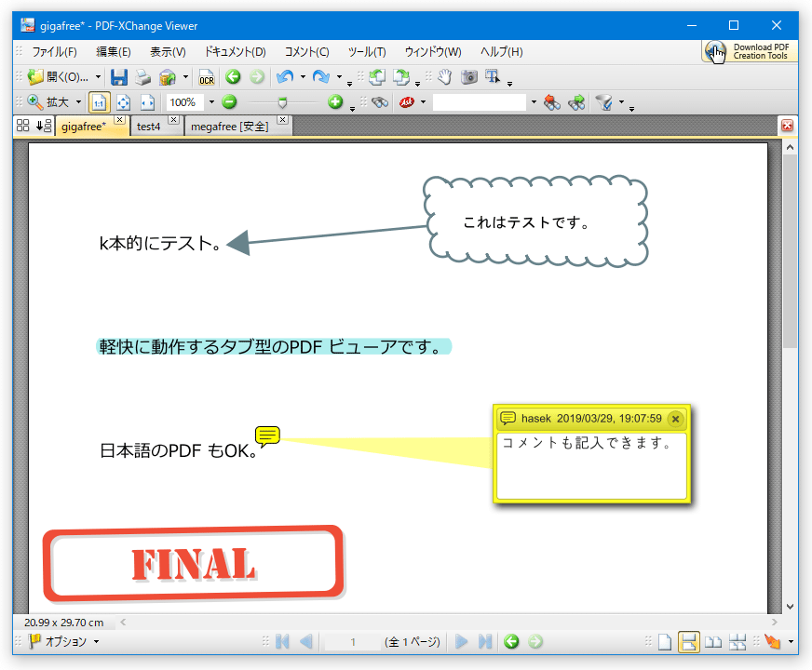Click the zoom slider handle
Screen dimensions: 812x670
click(x=282, y=103)
